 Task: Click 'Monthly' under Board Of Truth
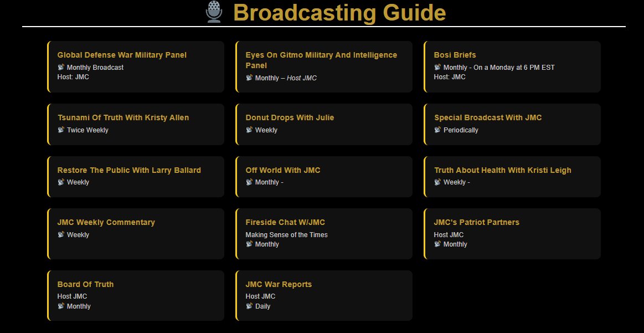pyautogui.click(x=79, y=306)
